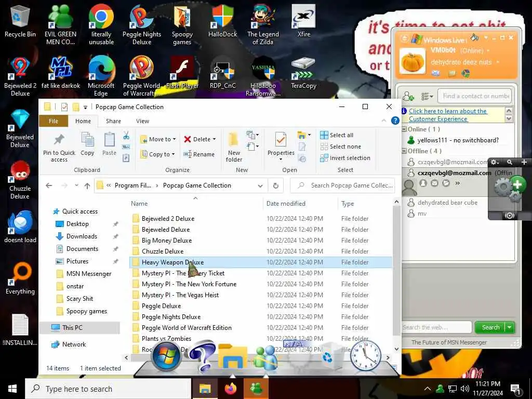Click gadget panel magnifier icon
532x399 pixels.
coord(510,162)
